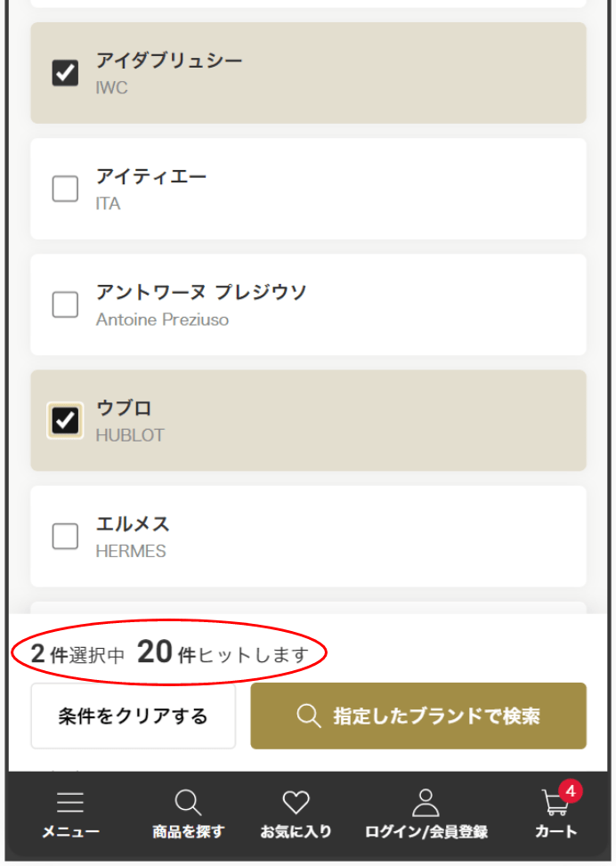Tap the search products magnifier icon
616x866 pixels.
188,803
